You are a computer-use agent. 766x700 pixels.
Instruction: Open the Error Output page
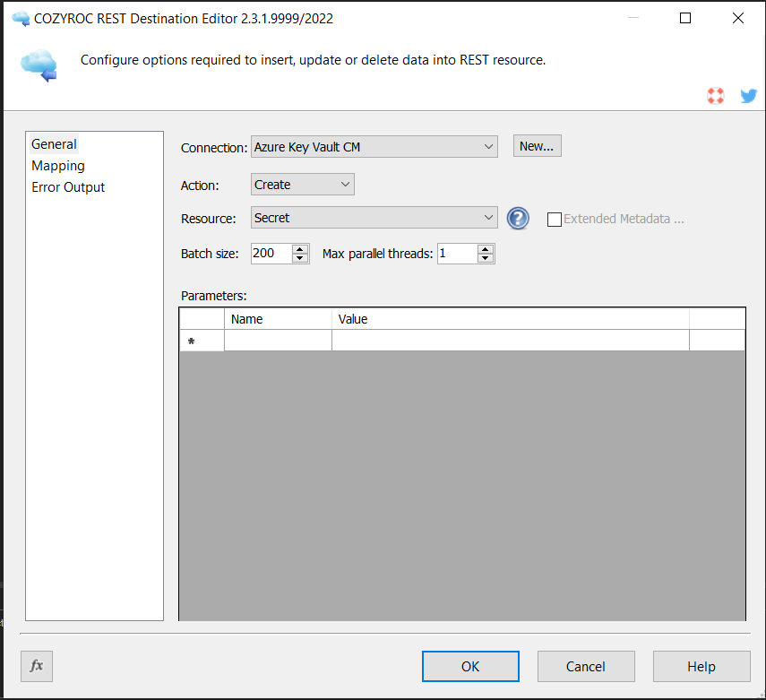[x=68, y=187]
